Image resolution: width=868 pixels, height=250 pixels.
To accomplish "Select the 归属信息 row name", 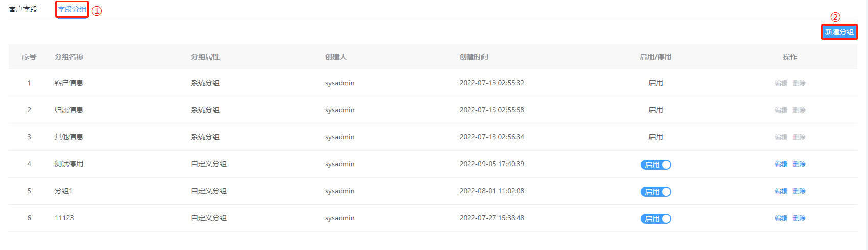I will point(69,110).
